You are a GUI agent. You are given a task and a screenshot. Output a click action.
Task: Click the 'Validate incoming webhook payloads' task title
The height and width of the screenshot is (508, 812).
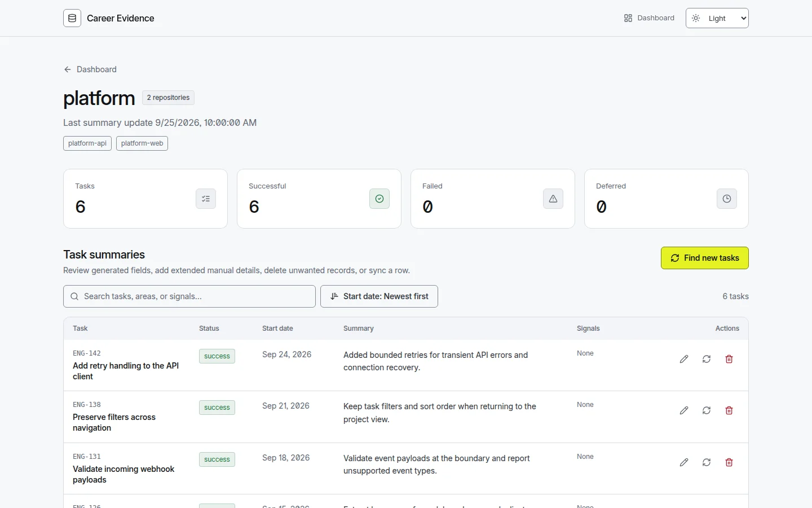pos(123,474)
